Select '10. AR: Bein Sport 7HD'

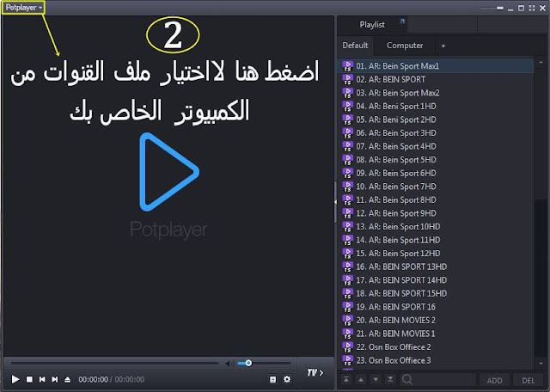437,187
